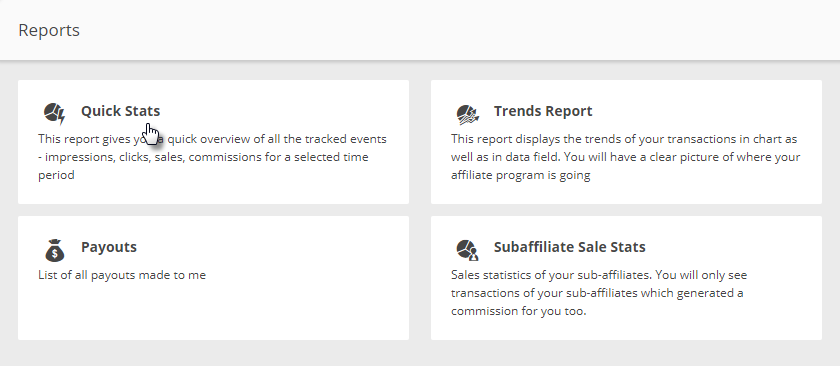Open Subaffiliate Sale Stats title
The width and height of the screenshot is (840, 366).
[569, 247]
